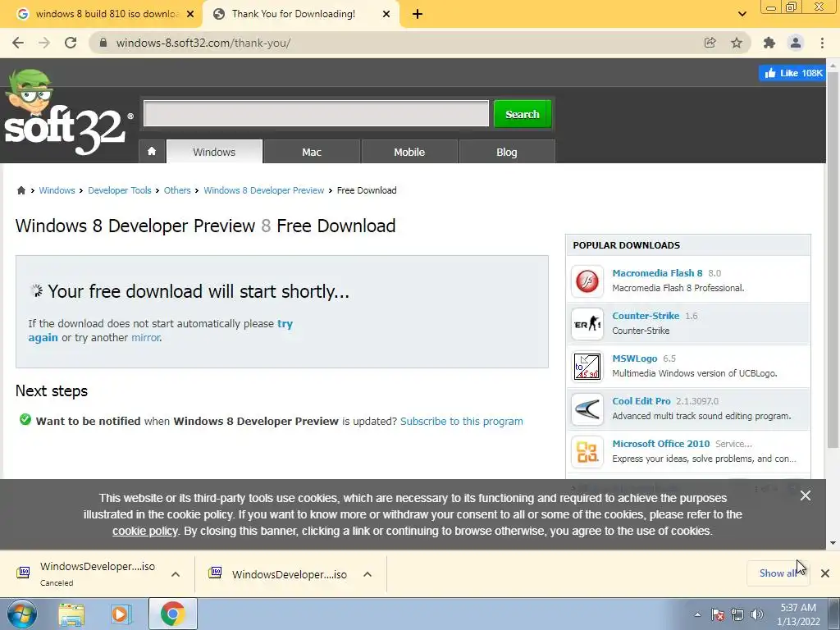Click the breadcrumb home icon

pos(21,190)
